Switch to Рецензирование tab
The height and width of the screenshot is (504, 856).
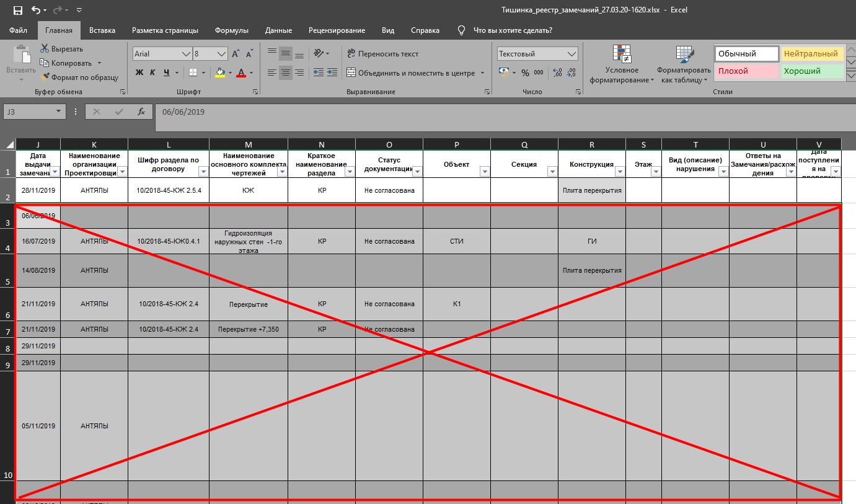point(337,30)
